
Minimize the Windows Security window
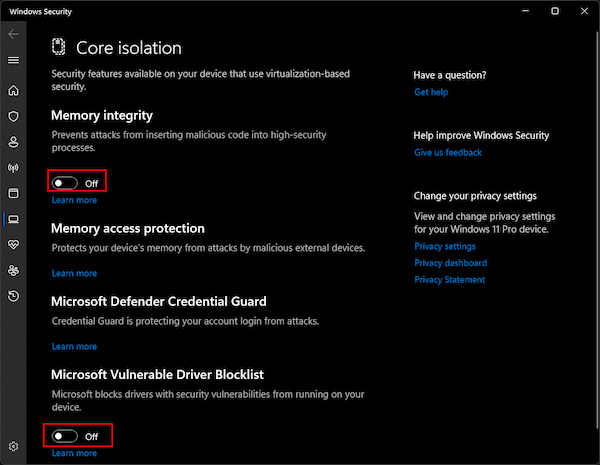point(525,11)
